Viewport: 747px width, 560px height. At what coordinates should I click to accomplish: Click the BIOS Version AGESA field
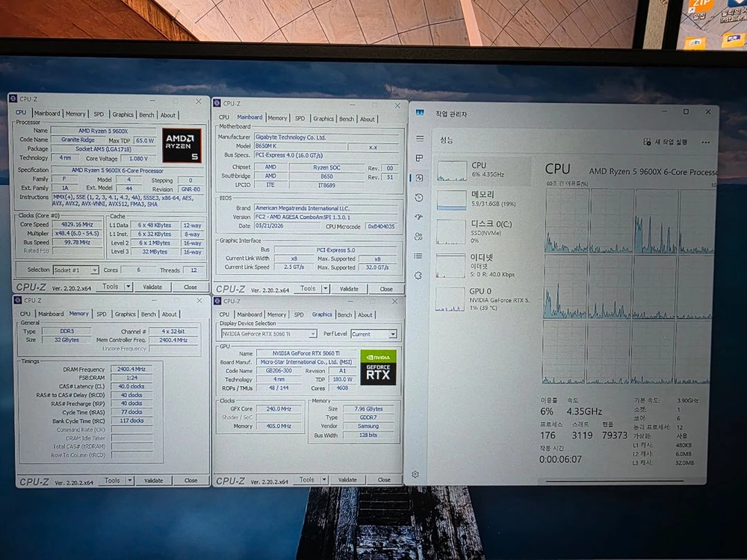[x=326, y=217]
